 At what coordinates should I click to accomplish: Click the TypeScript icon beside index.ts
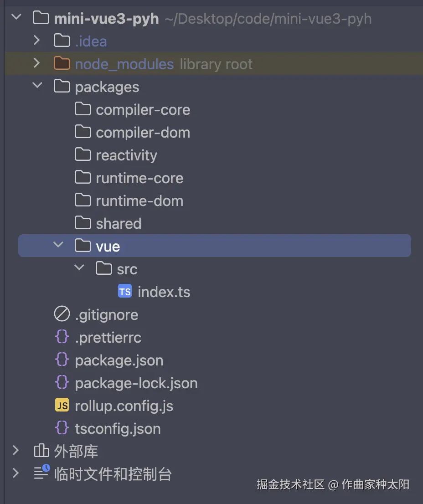(x=124, y=292)
